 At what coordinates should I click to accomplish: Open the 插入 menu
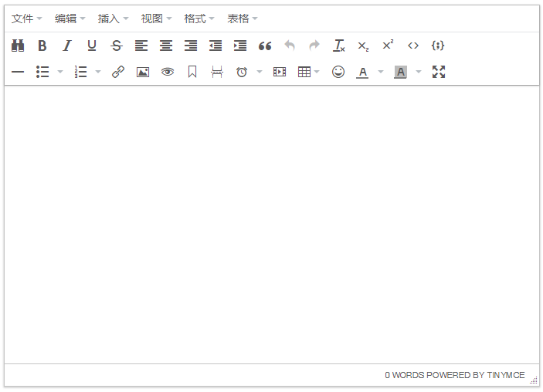tap(113, 19)
